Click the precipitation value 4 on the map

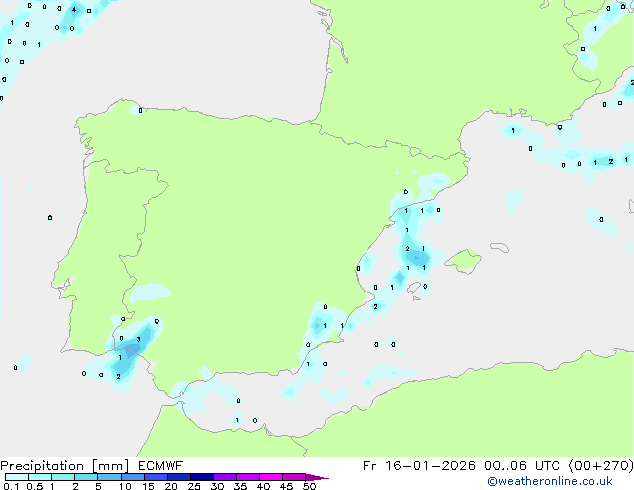click(x=74, y=9)
